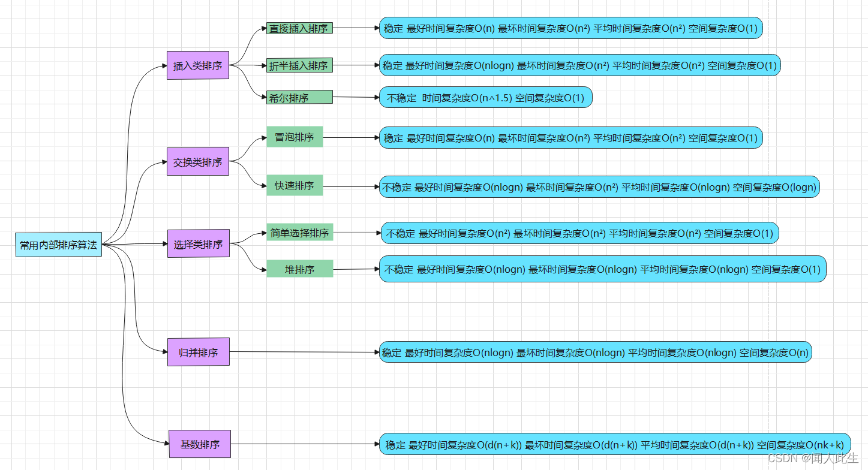
Task: Click the 冒泡排序 node
Action: [295, 137]
